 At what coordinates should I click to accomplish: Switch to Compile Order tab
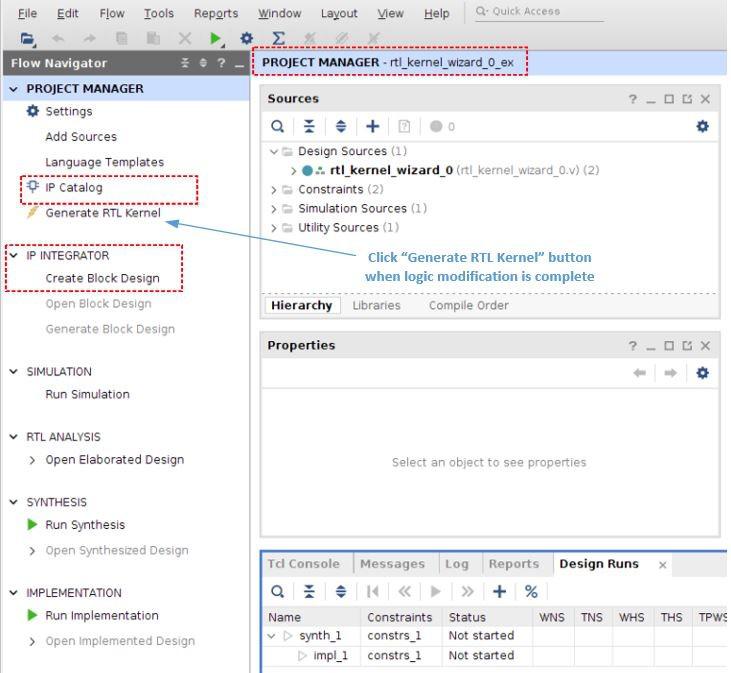coord(469,306)
